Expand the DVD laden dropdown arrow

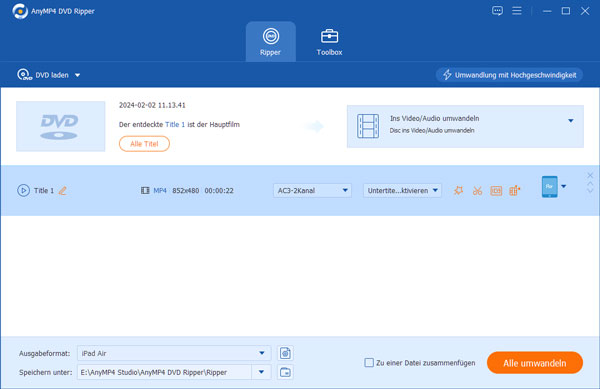(x=78, y=75)
